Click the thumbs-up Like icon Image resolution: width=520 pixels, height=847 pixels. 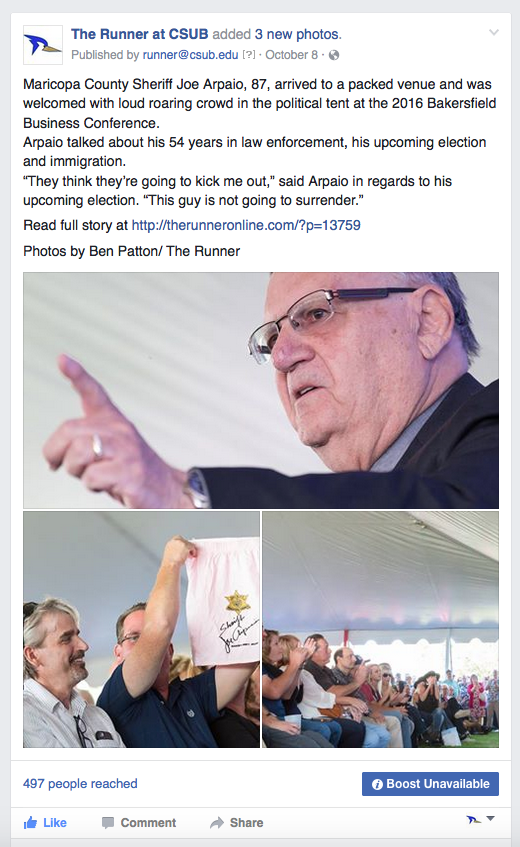[30, 823]
